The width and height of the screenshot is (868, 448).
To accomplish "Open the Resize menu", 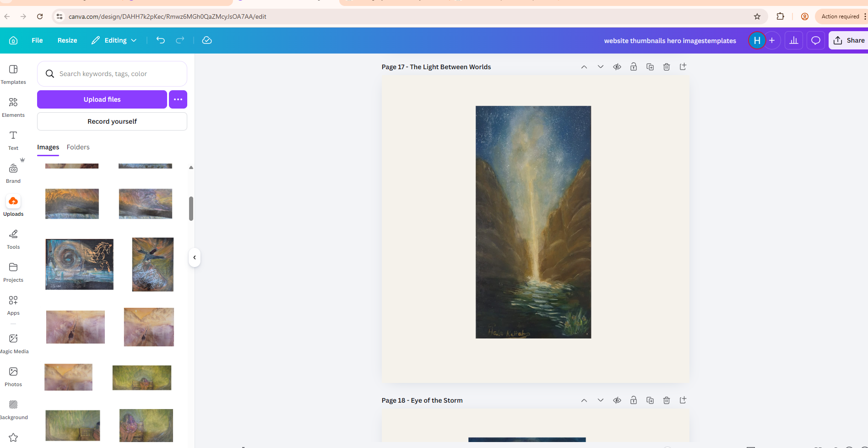I will pos(67,40).
